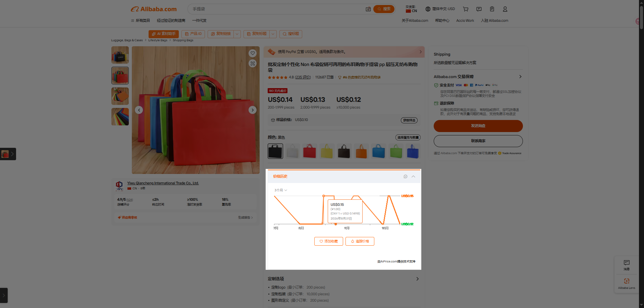
Task: Click the 产品 ID toolbar button
Action: pyautogui.click(x=193, y=34)
